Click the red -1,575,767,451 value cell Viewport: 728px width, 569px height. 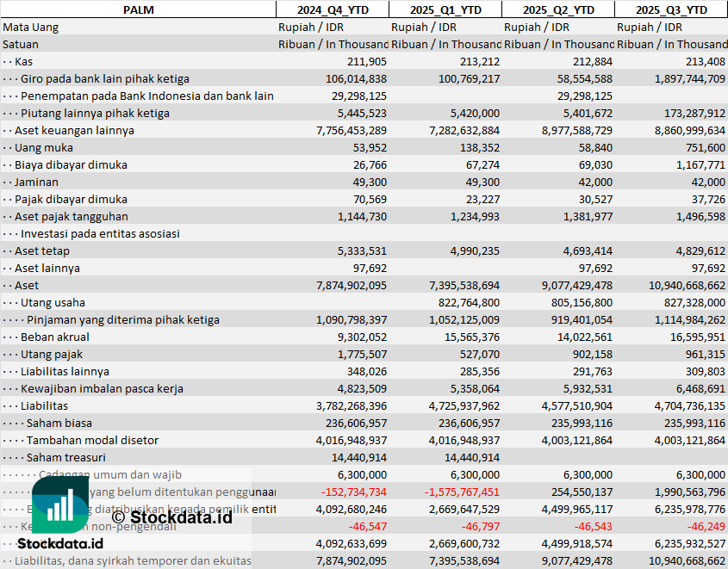[449, 492]
